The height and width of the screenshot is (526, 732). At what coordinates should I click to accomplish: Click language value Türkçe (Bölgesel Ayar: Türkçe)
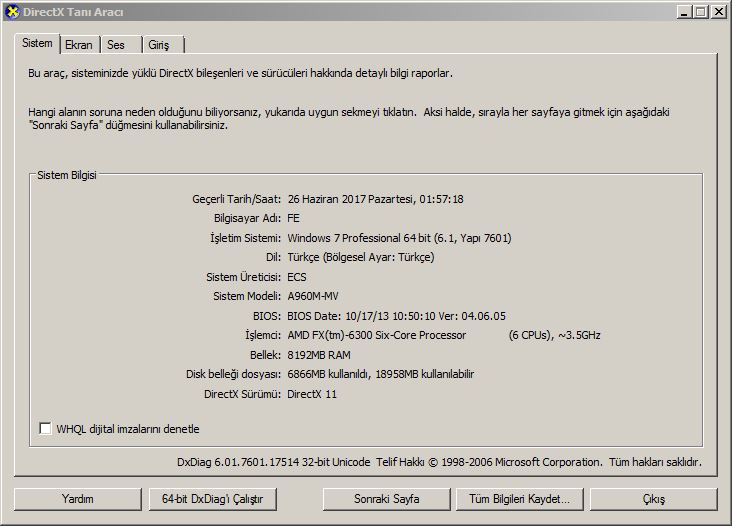tap(361, 257)
